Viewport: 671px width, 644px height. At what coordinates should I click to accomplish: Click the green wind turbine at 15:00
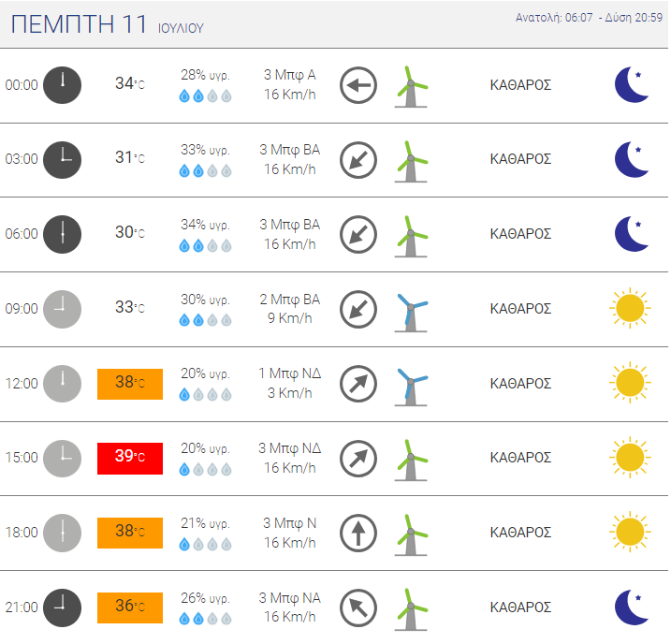411,460
